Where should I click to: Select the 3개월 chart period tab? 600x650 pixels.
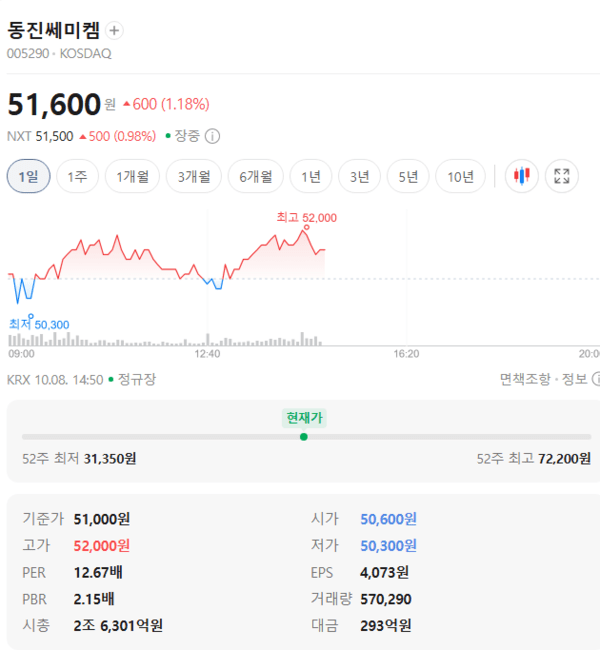point(194,176)
